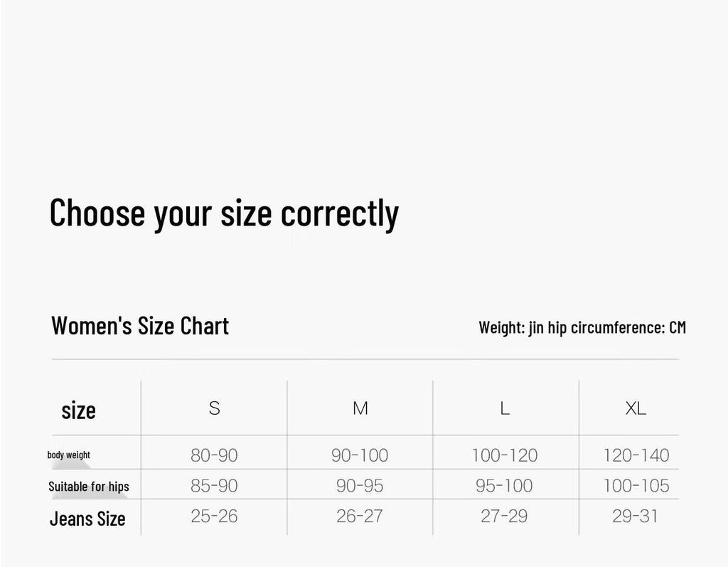Click the 120-140 body weight cell
This screenshot has height=567, width=728.
[636, 455]
